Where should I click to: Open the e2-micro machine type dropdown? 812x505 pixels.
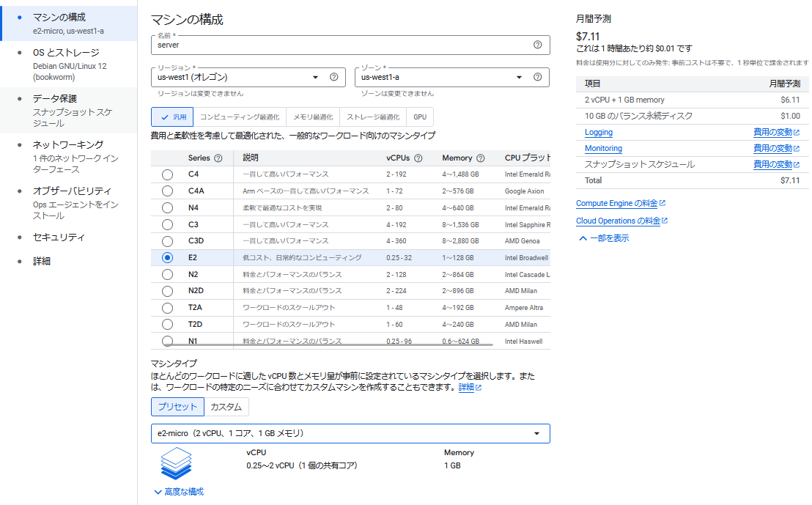[350, 433]
